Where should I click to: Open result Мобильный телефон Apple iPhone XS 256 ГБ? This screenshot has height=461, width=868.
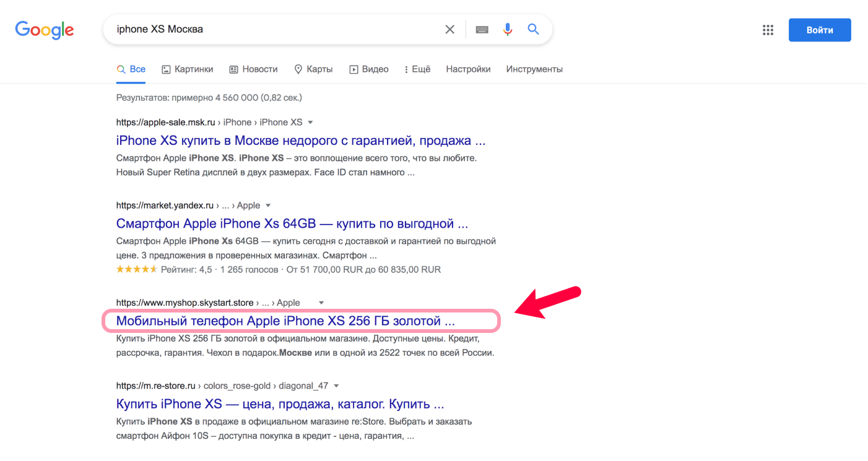pos(285,321)
